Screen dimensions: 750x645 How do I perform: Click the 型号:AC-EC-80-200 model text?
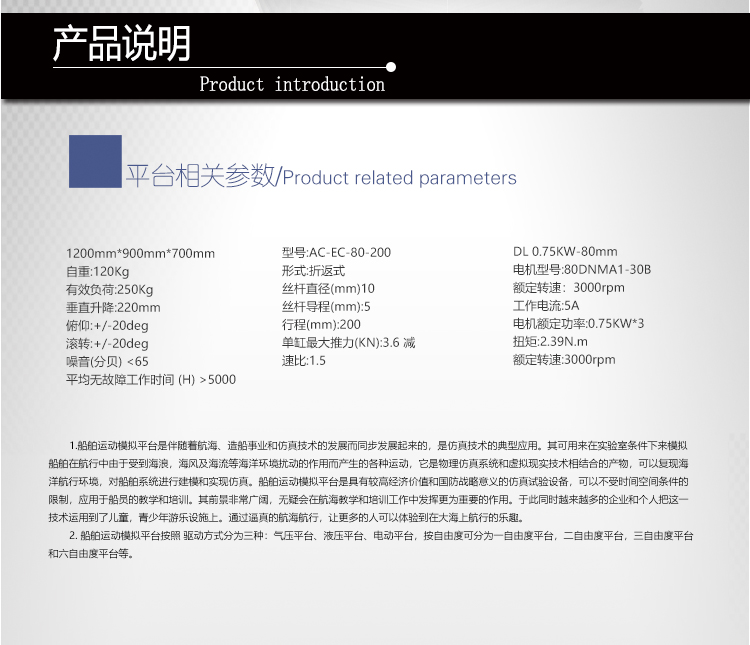point(336,253)
